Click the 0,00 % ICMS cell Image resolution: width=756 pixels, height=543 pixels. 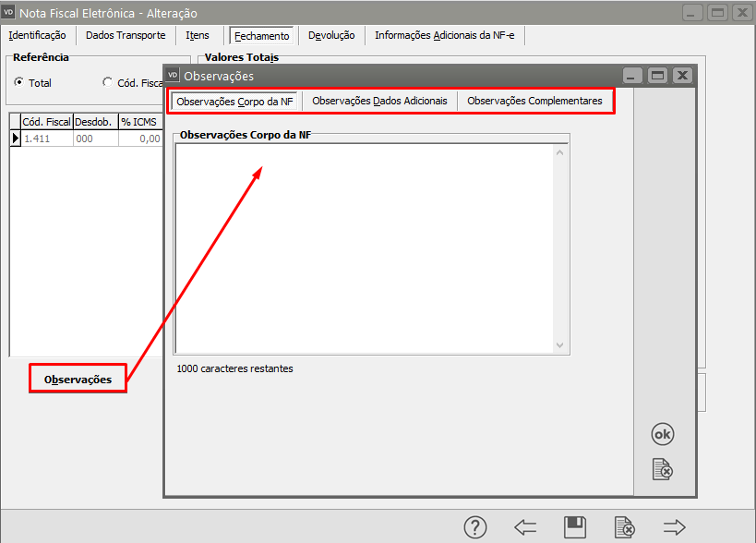pyautogui.click(x=140, y=139)
